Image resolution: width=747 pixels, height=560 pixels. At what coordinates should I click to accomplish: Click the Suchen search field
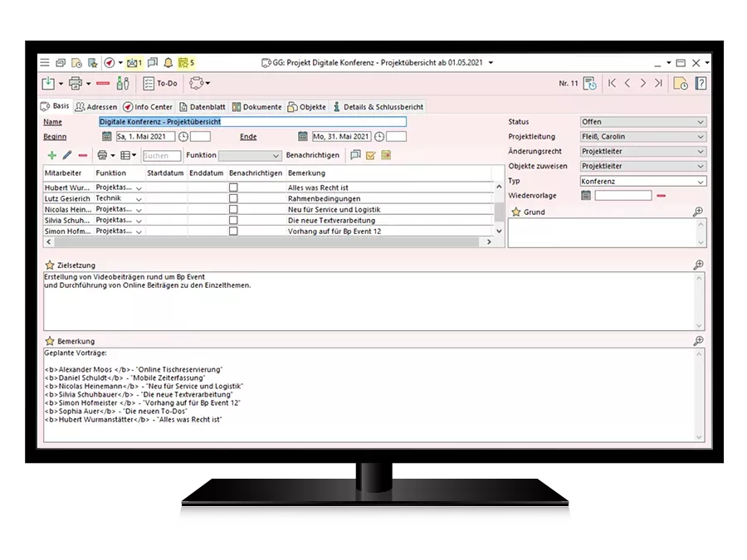[x=161, y=155]
